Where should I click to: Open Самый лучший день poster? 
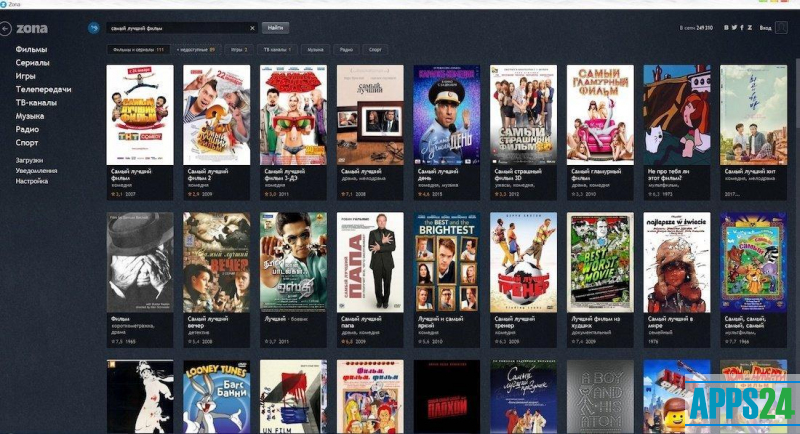[x=446, y=115]
